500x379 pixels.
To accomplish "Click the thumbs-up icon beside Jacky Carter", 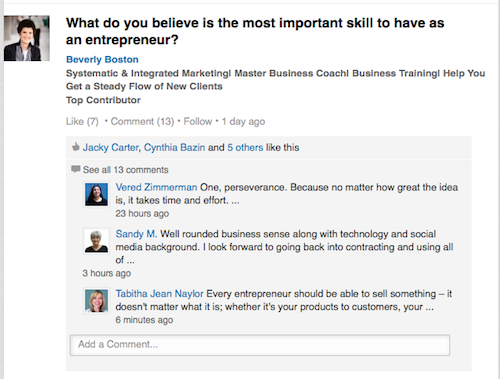I will tap(76, 147).
